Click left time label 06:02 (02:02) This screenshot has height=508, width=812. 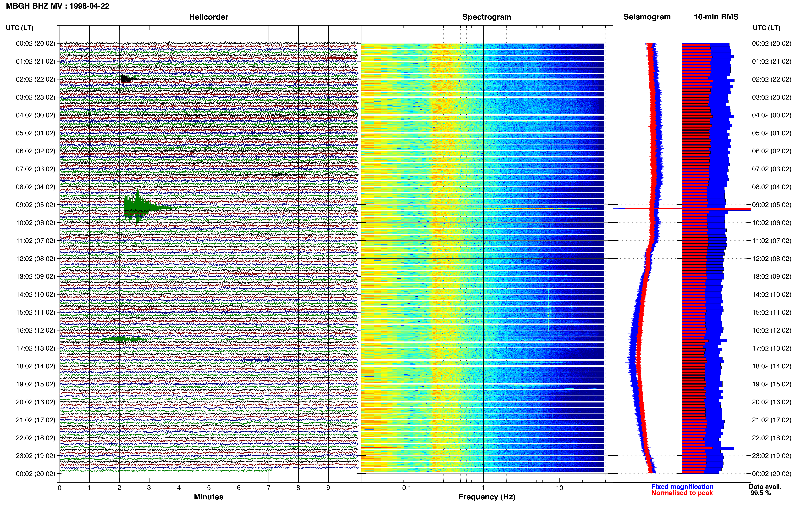[x=36, y=151]
